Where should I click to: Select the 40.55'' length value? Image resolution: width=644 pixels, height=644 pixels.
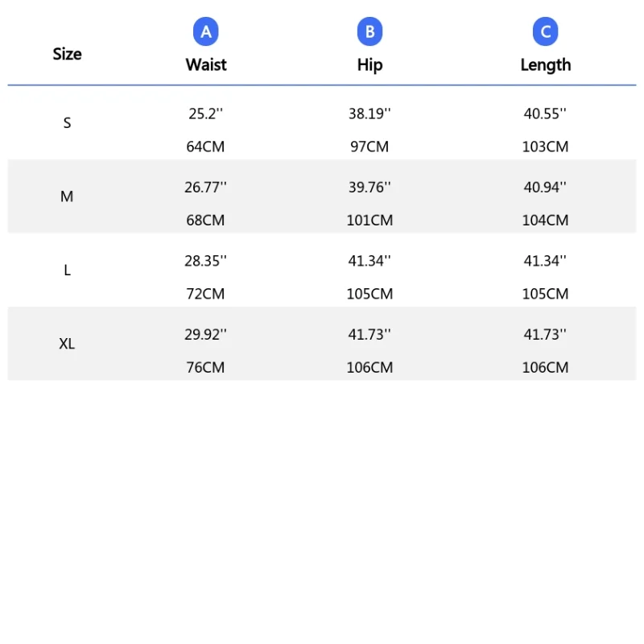[x=545, y=114]
